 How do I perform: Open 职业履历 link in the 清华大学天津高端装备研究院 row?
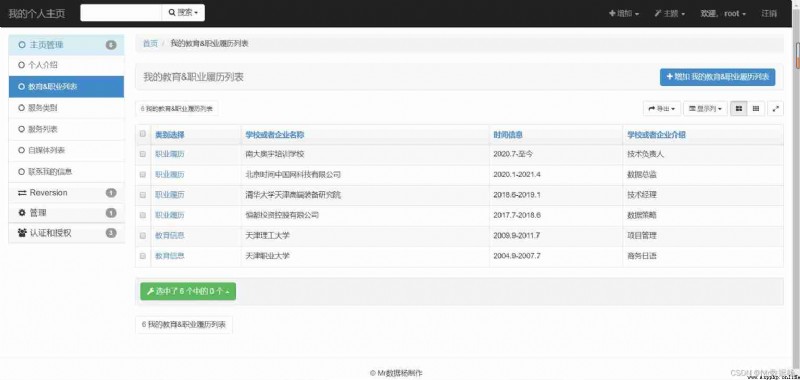click(169, 195)
